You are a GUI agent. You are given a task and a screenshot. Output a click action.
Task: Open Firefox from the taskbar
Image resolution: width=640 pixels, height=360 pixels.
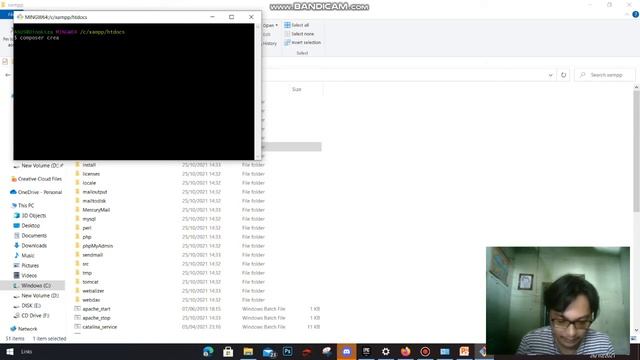(x=405, y=351)
